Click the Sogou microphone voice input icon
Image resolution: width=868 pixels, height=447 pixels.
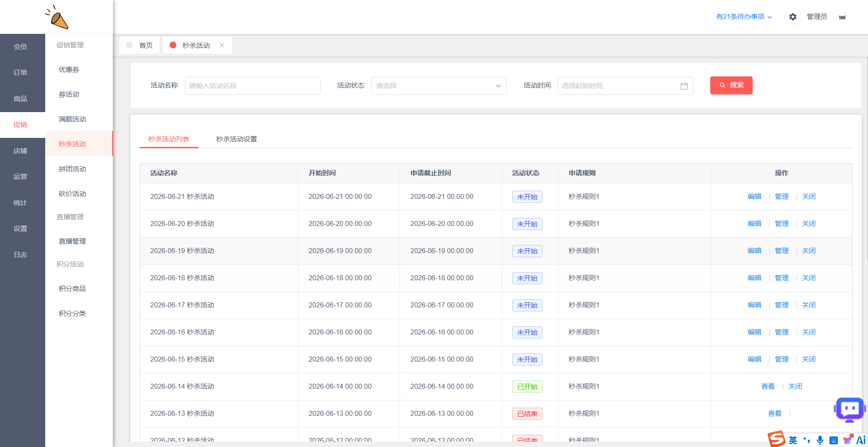pyautogui.click(x=820, y=440)
